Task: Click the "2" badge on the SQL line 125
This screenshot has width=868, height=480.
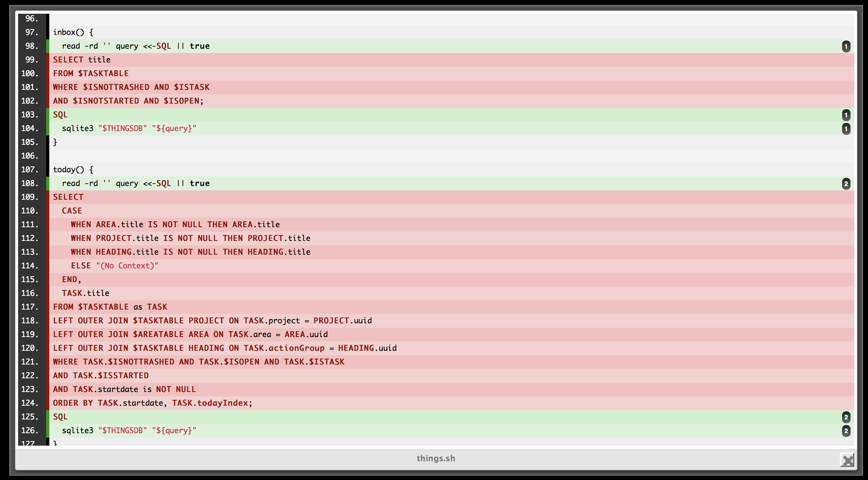Action: [846, 417]
